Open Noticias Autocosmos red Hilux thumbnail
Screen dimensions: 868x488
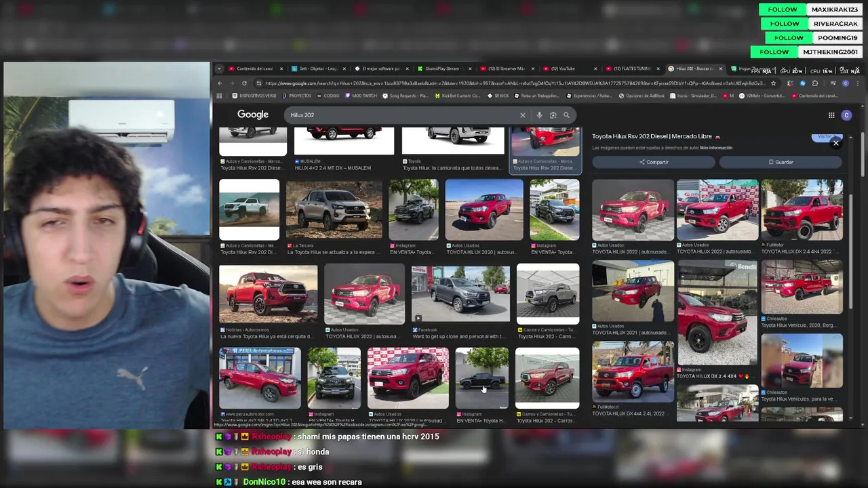268,294
